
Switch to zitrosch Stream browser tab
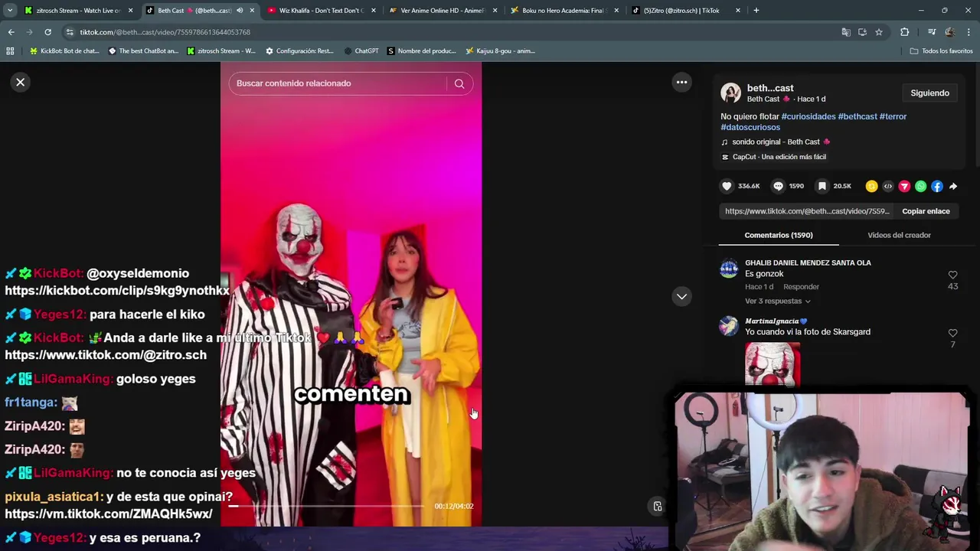78,11
